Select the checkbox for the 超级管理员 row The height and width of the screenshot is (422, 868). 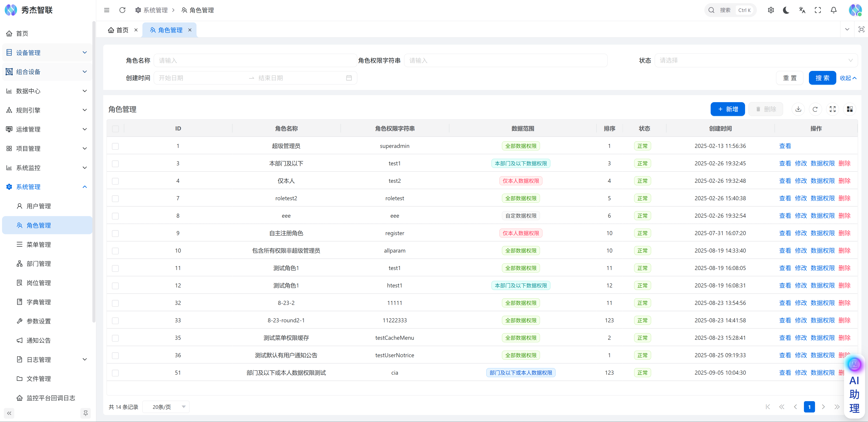(116, 146)
